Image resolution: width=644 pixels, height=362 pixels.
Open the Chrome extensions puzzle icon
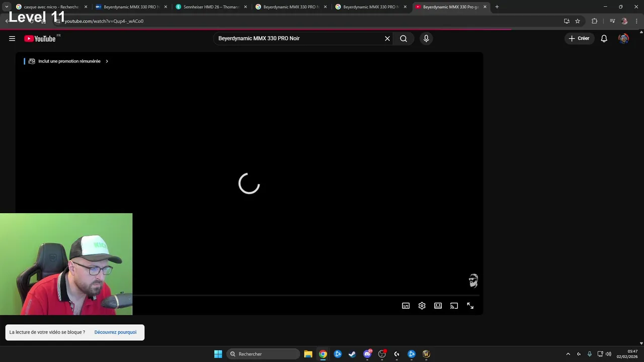click(595, 21)
